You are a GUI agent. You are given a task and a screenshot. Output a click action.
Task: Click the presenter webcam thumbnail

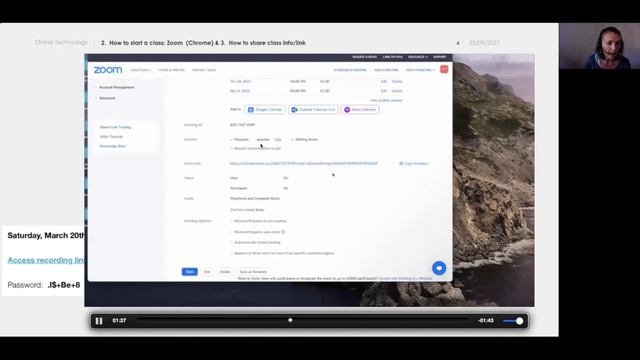[598, 46]
